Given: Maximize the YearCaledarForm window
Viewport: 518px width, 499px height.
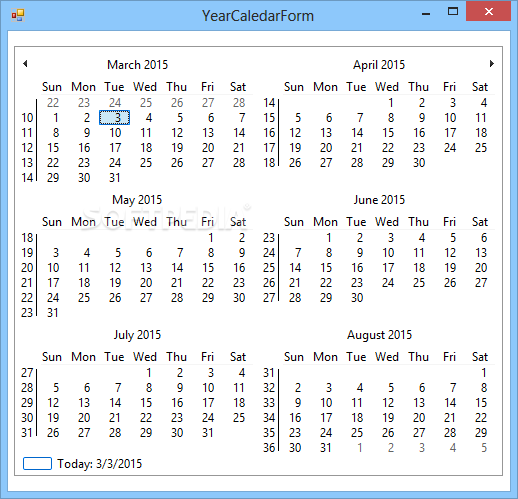Looking at the screenshot, I should [453, 12].
